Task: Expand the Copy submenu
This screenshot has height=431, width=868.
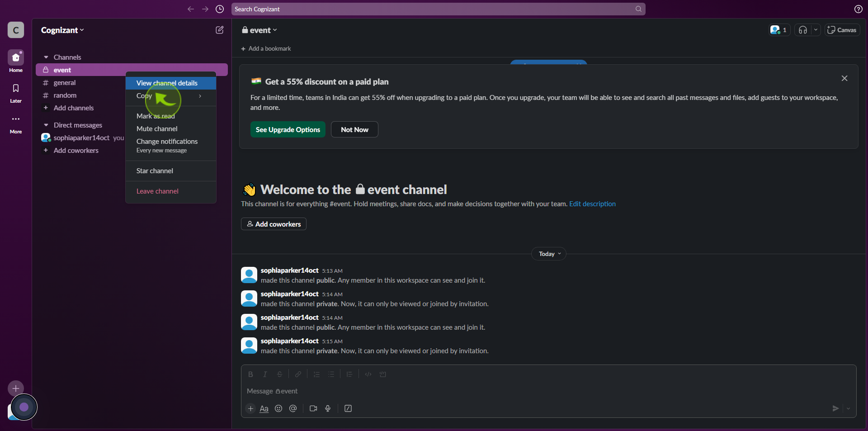Action: (170, 96)
